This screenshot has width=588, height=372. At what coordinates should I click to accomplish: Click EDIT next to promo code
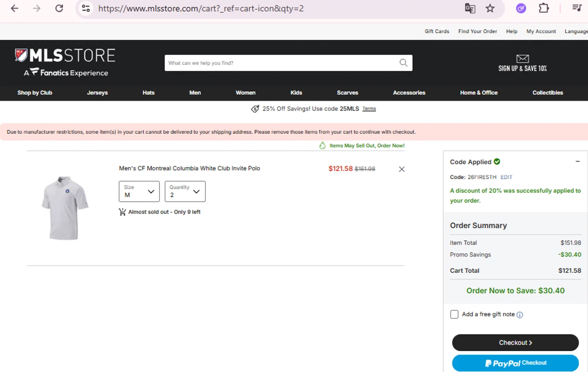coord(506,177)
